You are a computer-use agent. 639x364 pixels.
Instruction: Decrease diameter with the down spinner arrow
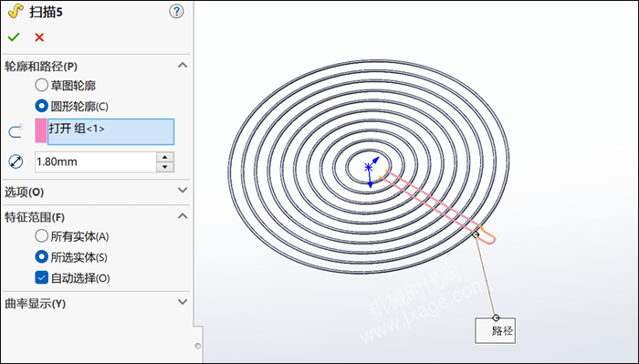(165, 167)
